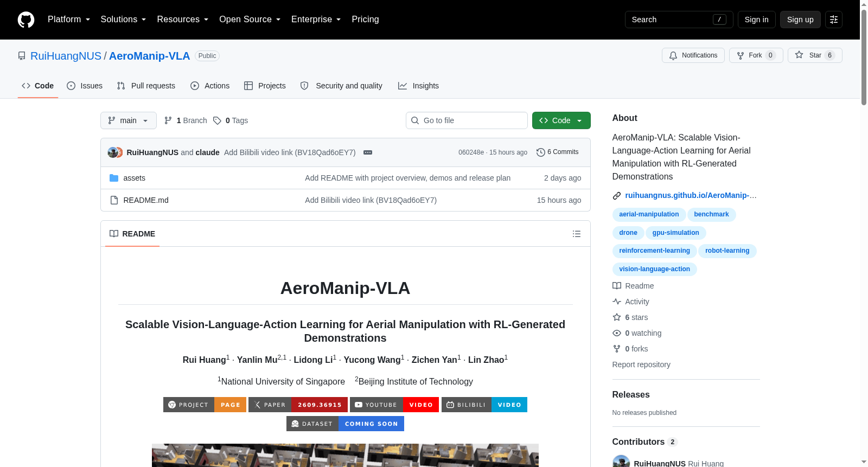
Task: Click the page vertical scrollbar
Action: click(864, 233)
